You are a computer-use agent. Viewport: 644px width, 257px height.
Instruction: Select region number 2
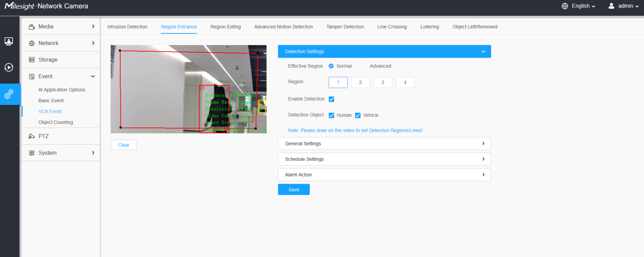point(360,82)
